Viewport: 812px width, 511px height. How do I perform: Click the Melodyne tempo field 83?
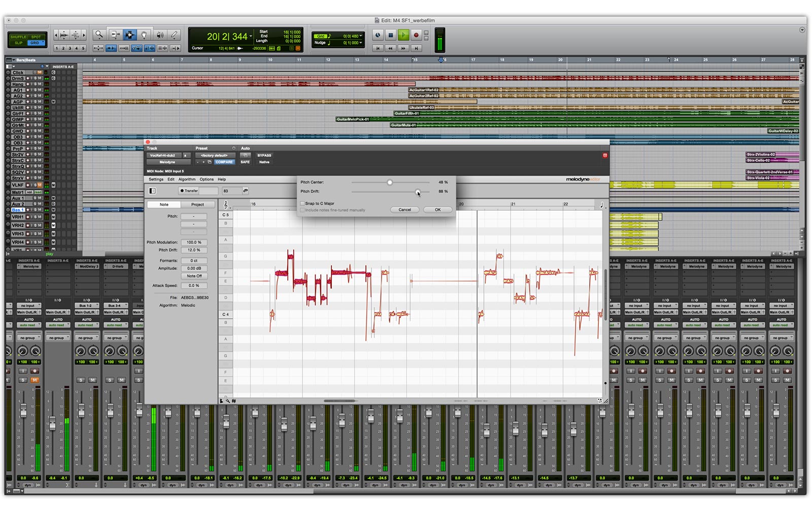click(x=232, y=191)
